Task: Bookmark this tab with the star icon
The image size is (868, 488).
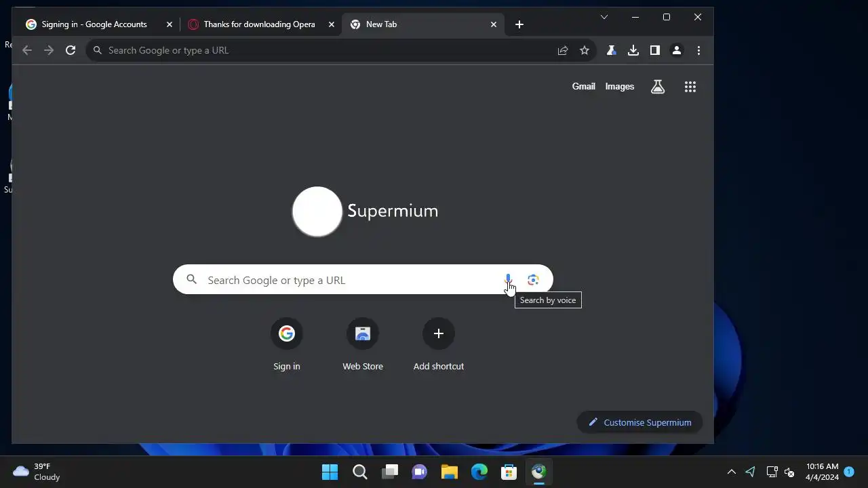Action: click(x=585, y=50)
